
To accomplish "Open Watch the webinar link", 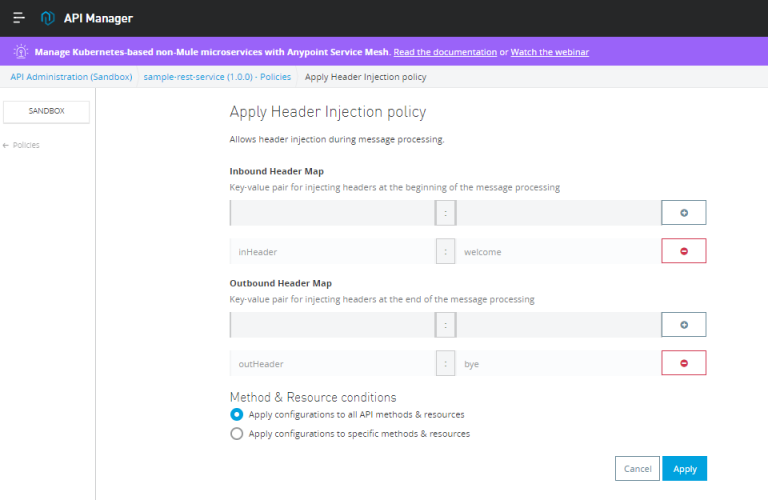I will [550, 52].
